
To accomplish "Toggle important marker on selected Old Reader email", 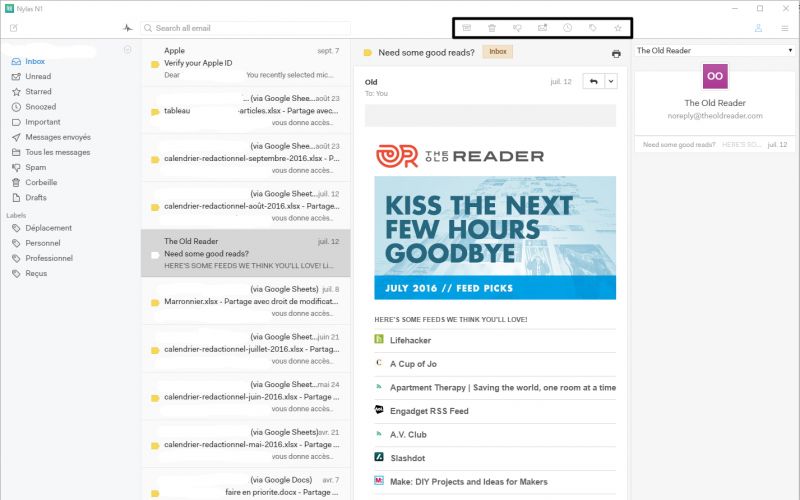I will pyautogui.click(x=155, y=255).
